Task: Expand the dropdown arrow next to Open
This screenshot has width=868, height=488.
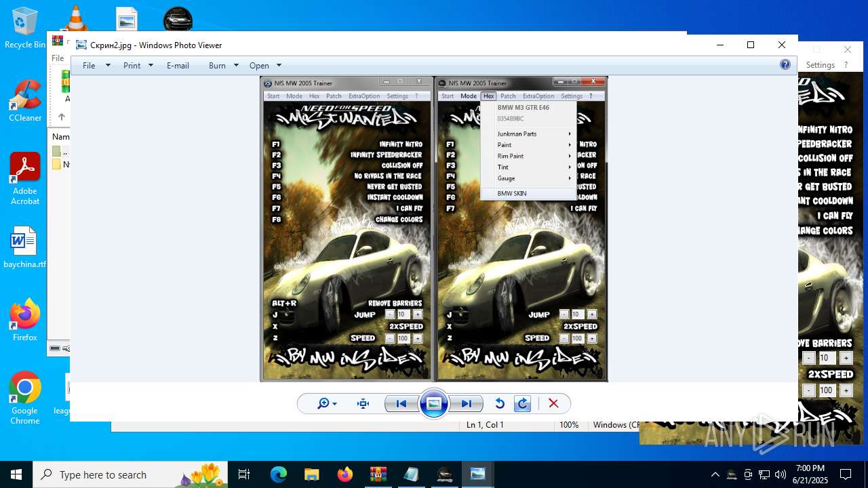Action: click(279, 65)
